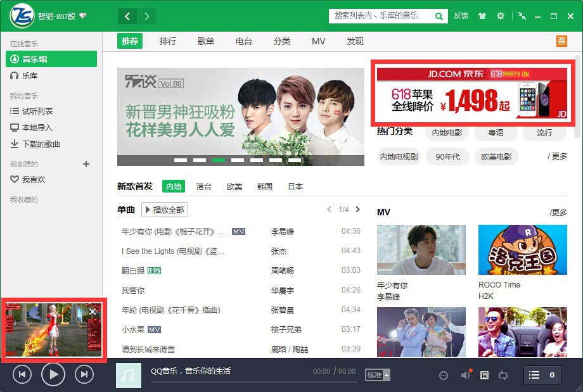Click the forward navigation arrow
The height and width of the screenshot is (392, 583).
(146, 16)
